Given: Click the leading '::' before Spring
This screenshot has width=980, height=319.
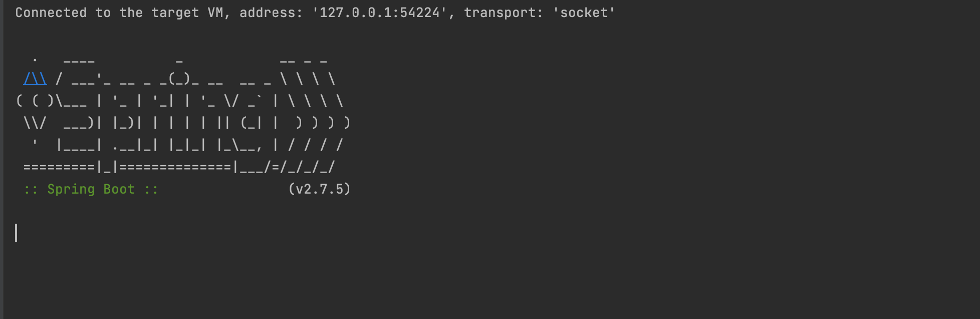Looking at the screenshot, I should tap(31, 189).
